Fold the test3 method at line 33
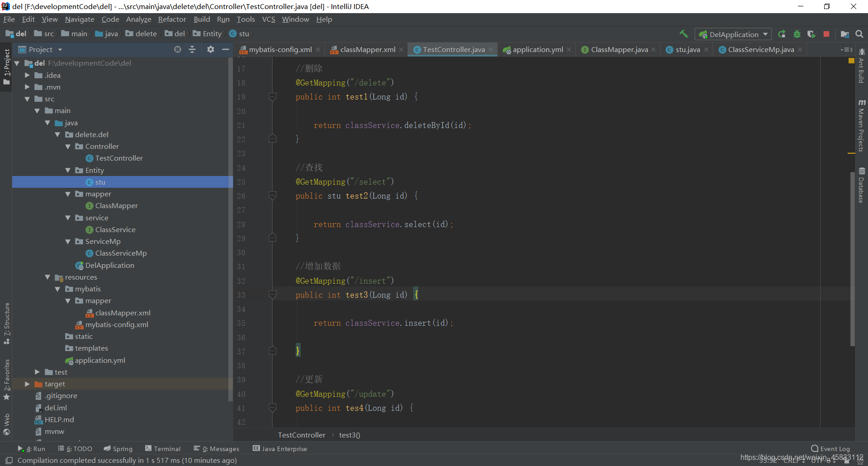This screenshot has width=868, height=466. (x=273, y=295)
